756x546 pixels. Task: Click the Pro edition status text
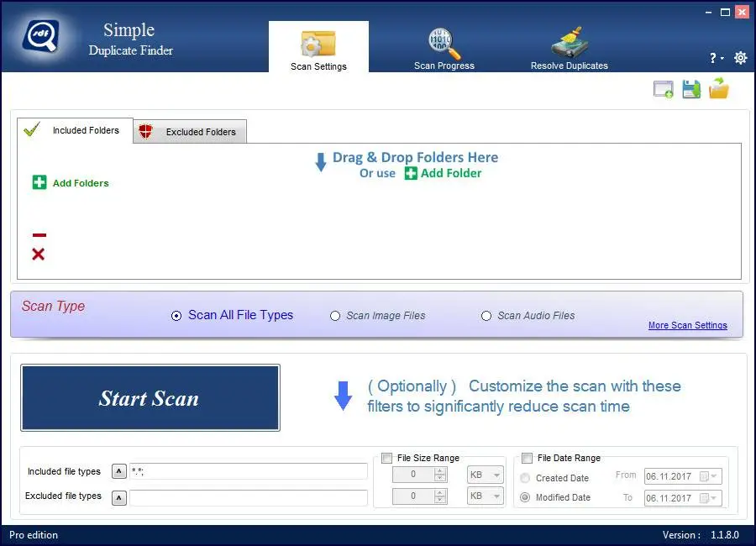(x=34, y=535)
